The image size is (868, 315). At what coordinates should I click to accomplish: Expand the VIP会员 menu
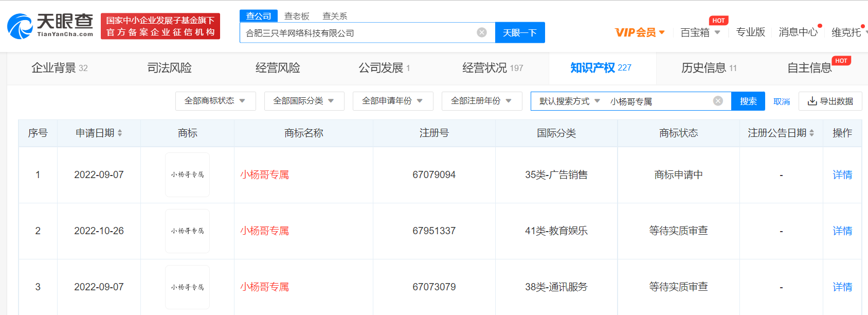click(x=640, y=32)
